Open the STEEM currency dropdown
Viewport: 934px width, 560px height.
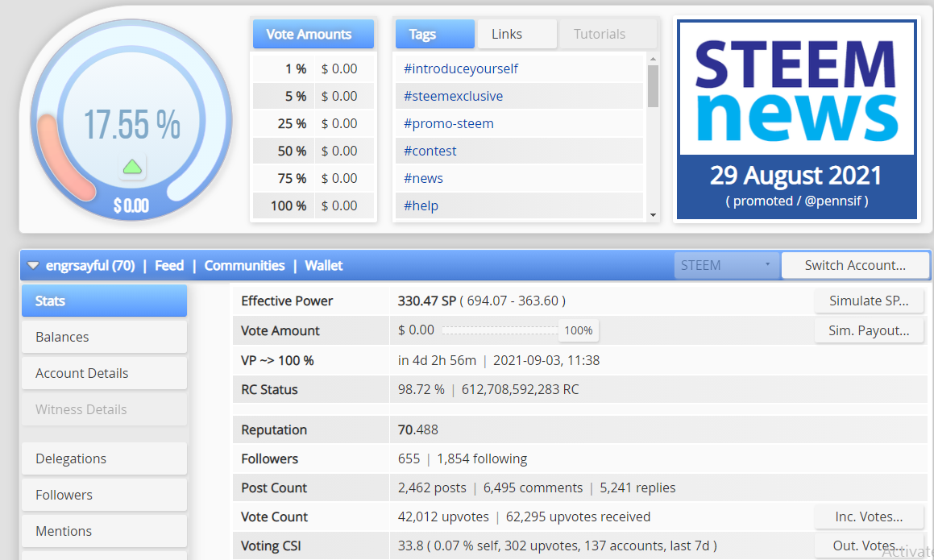(x=726, y=265)
